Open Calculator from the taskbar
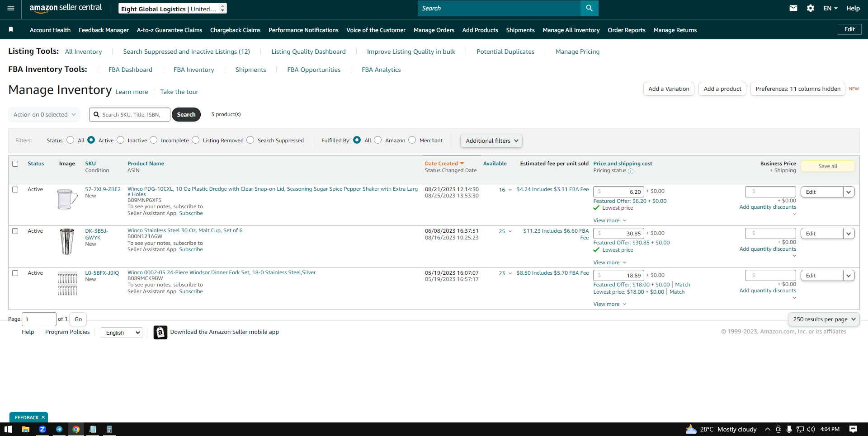 click(109, 429)
